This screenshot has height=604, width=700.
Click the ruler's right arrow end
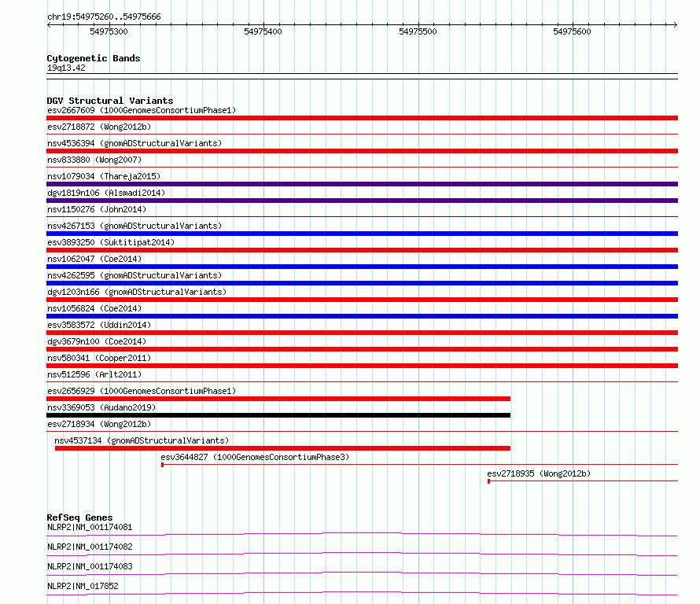point(676,25)
